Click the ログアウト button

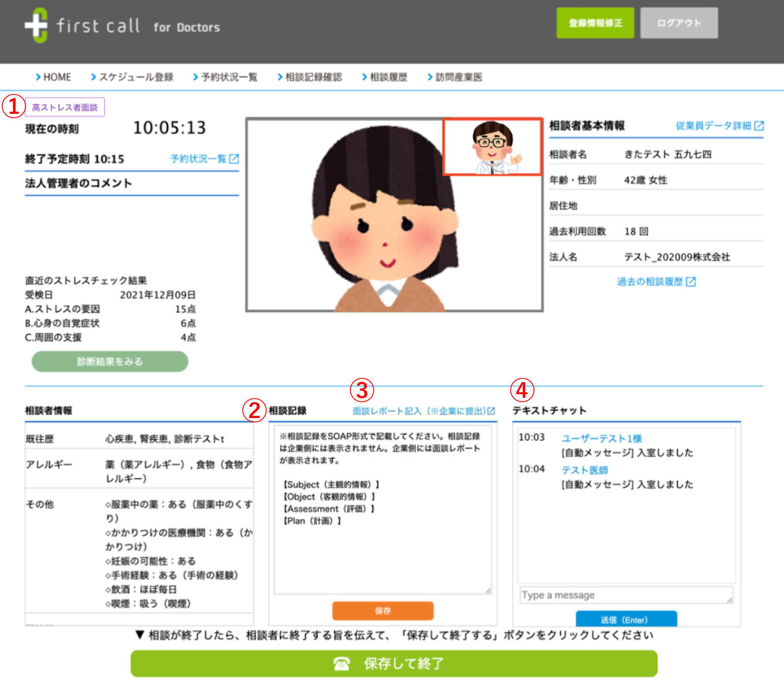tap(678, 23)
